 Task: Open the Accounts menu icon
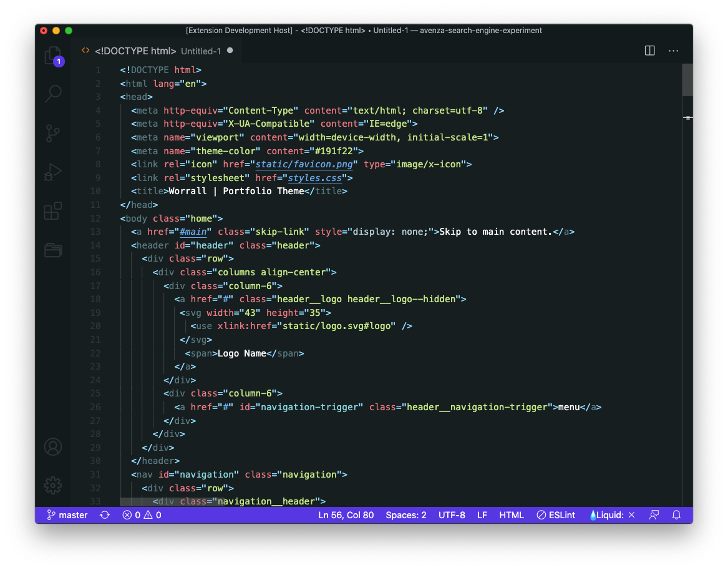(x=53, y=447)
